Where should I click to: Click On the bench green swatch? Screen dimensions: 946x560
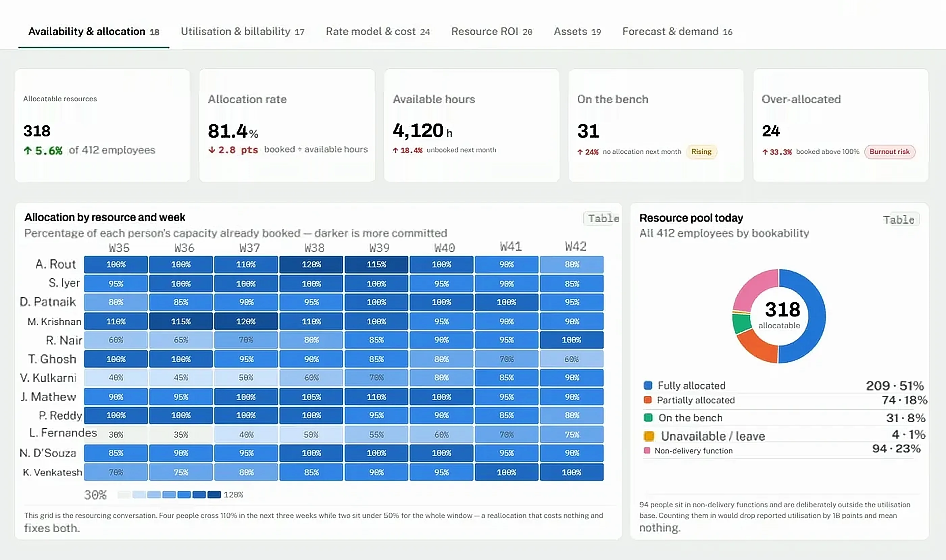pyautogui.click(x=648, y=418)
